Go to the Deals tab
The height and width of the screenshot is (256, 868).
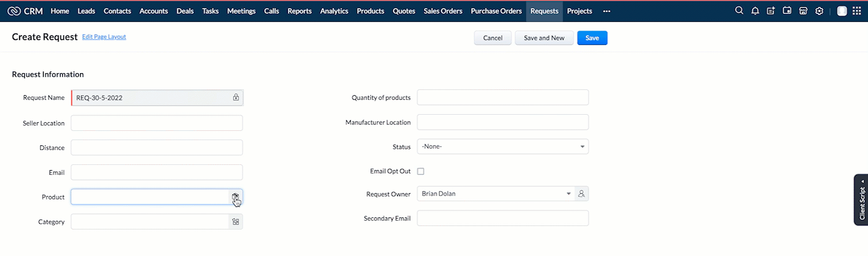tap(185, 11)
